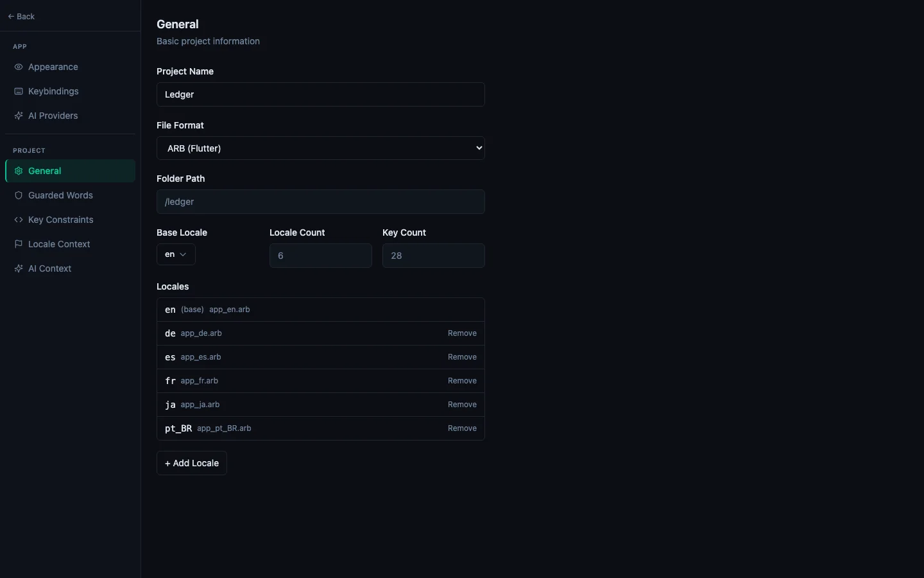924x578 pixels.
Task: Click the app_ja.arb file name
Action: (x=200, y=405)
